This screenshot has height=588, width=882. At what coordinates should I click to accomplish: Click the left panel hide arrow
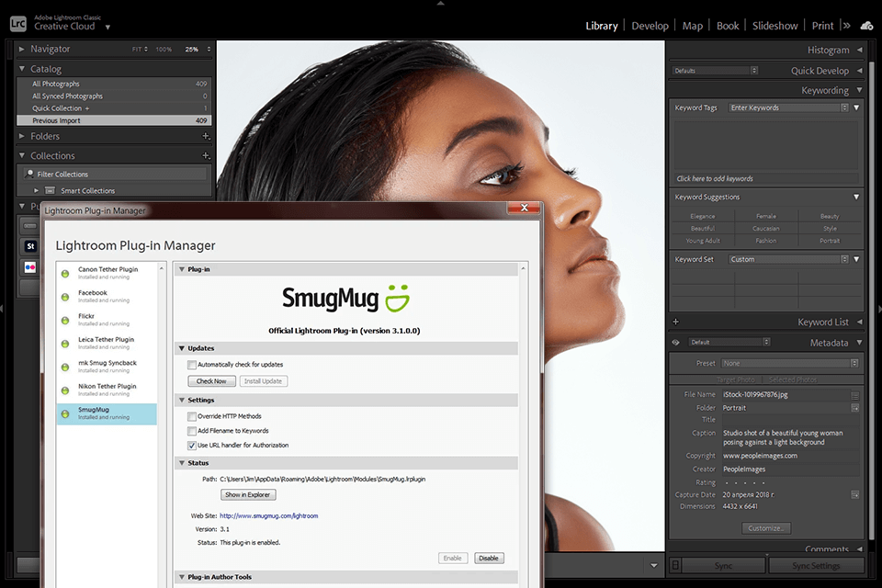tap(2, 309)
